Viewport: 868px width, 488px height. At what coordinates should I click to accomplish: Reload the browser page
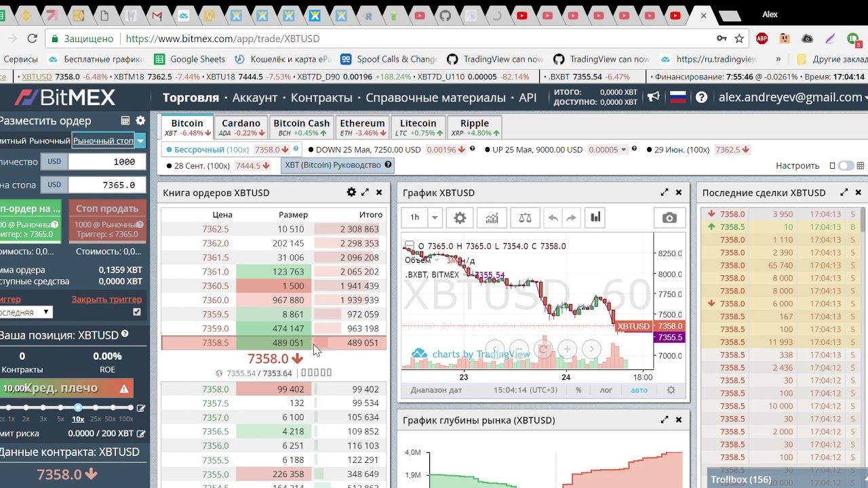click(x=32, y=39)
